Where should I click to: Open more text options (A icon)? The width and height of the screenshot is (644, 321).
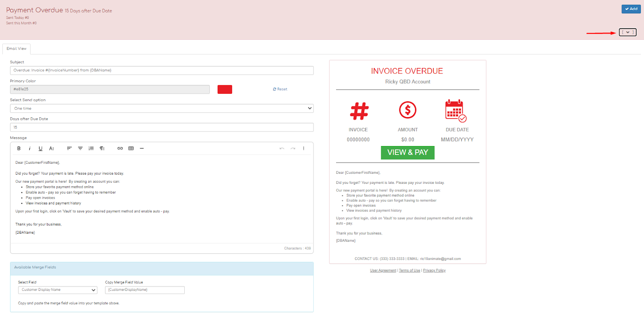point(52,148)
